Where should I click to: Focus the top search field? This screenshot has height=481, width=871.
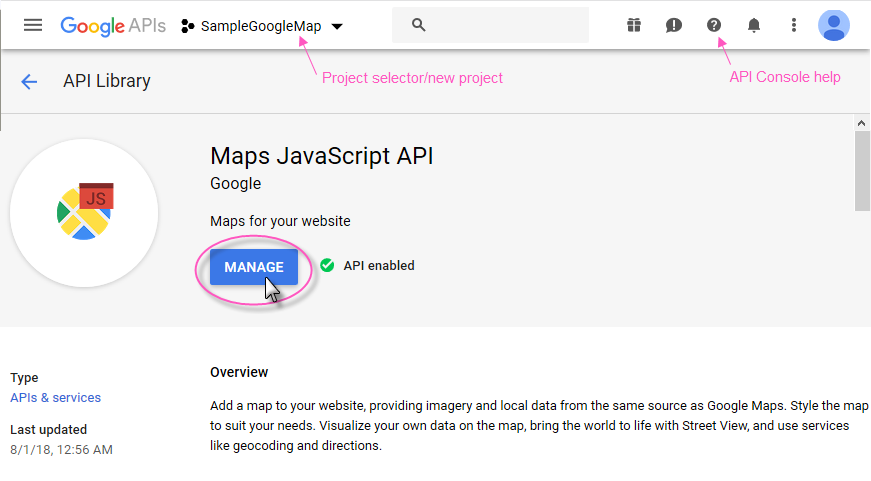(x=490, y=25)
